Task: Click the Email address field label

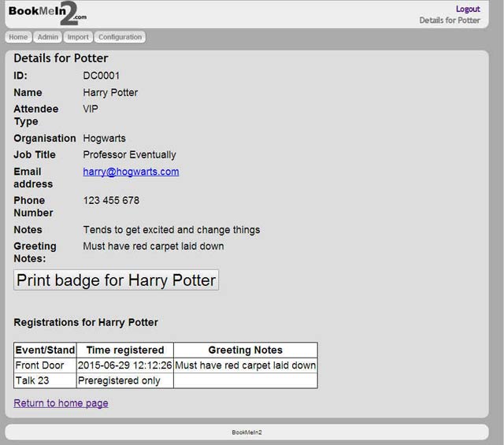Action: click(x=33, y=178)
